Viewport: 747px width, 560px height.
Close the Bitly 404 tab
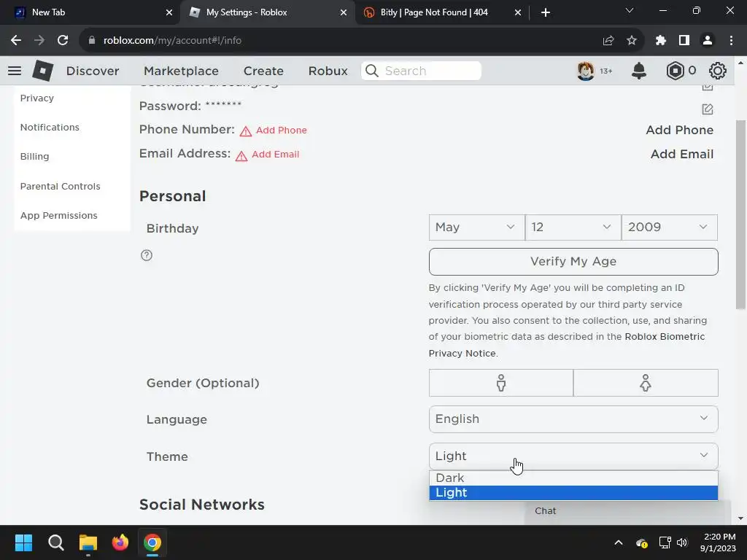point(518,12)
